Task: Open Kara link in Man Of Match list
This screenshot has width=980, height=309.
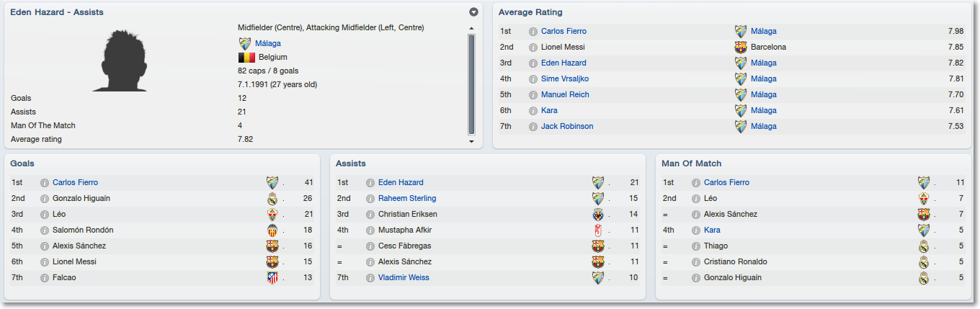Action: point(711,230)
